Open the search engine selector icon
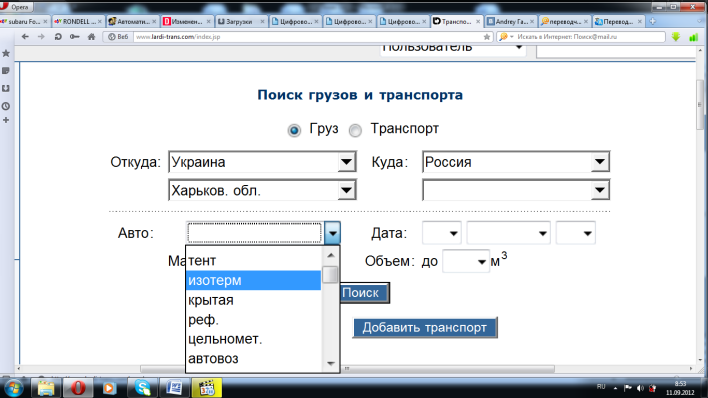 [x=505, y=37]
